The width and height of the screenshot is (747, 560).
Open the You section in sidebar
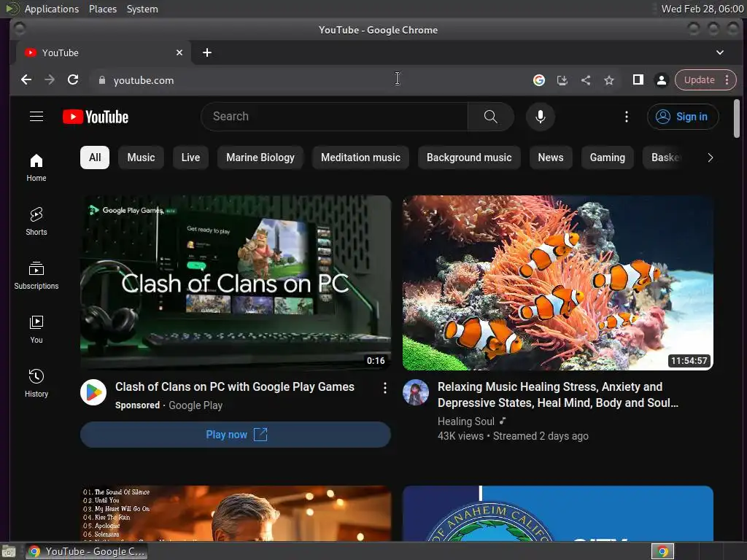(x=36, y=330)
